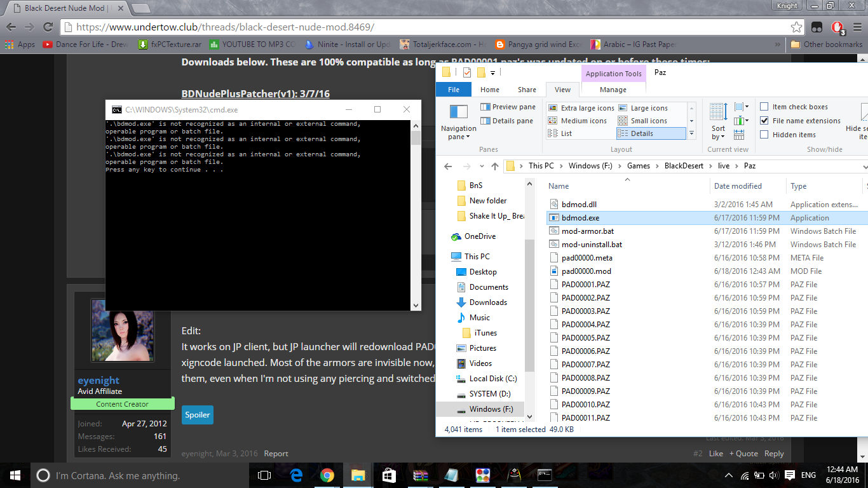Enable Item check boxes option

(764, 107)
